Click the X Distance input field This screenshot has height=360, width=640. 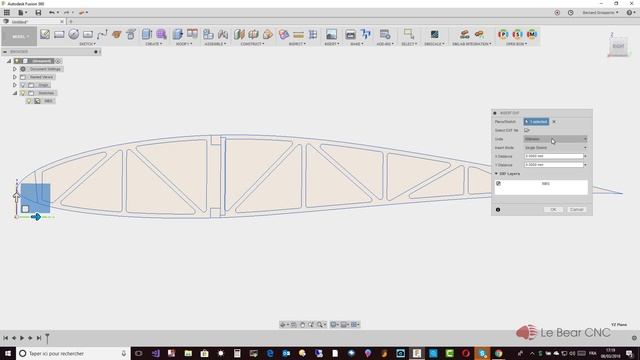coord(553,156)
